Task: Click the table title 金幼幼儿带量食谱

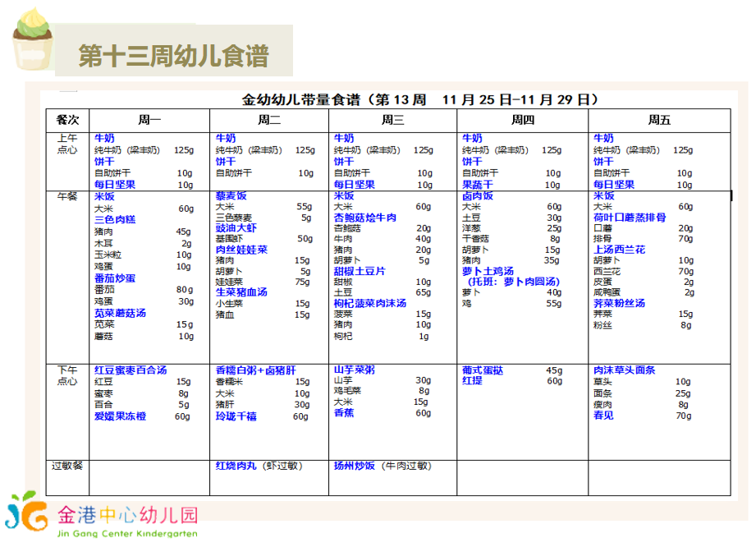Action: 301,100
